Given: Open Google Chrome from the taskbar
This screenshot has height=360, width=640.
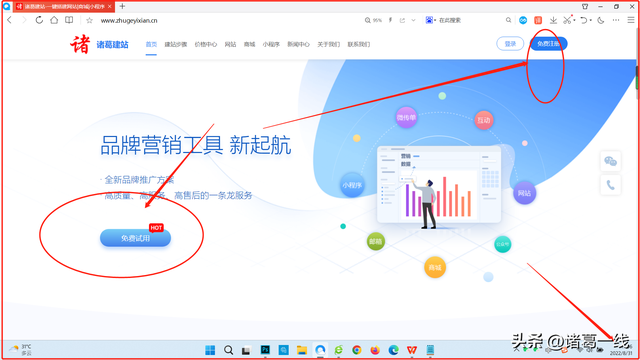Looking at the screenshot, I should pos(357,350).
